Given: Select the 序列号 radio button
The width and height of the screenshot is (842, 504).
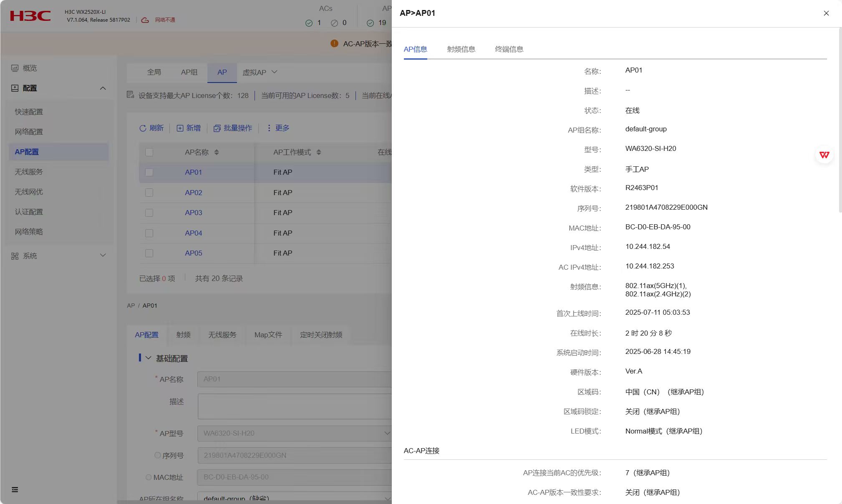Looking at the screenshot, I should (157, 455).
